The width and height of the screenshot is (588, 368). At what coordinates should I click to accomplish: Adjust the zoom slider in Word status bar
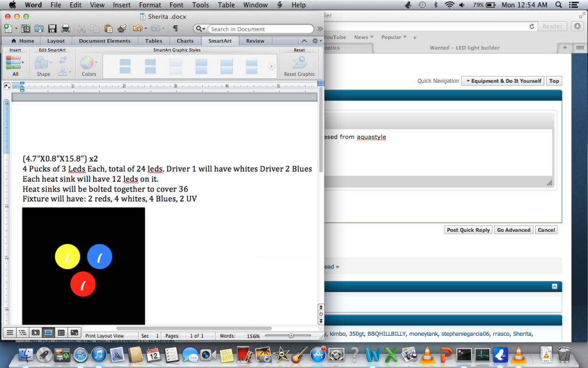pos(291,335)
